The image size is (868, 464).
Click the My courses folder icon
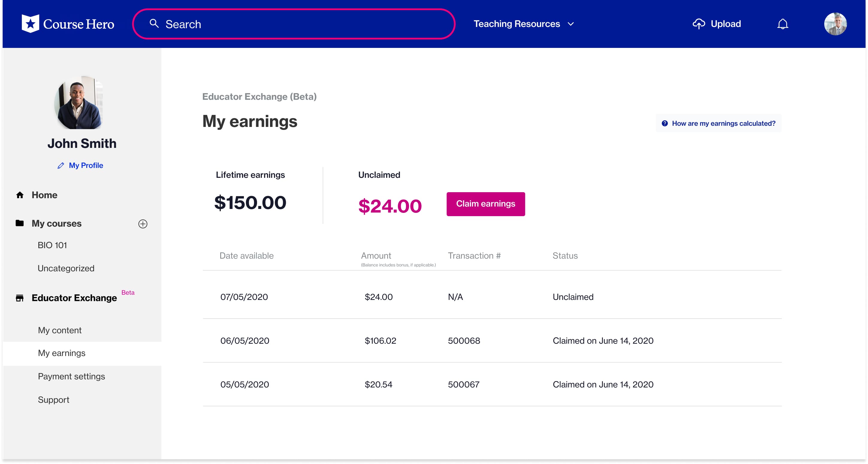pos(20,223)
